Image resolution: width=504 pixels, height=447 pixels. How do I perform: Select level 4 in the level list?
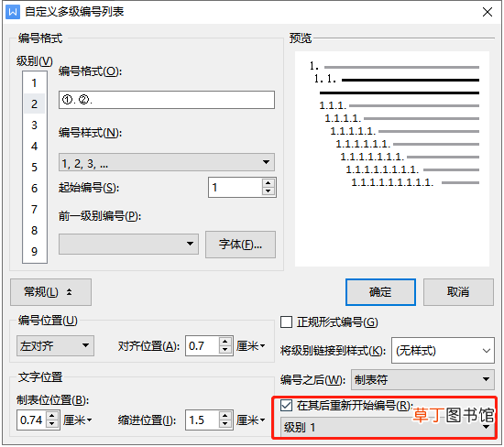(x=34, y=147)
